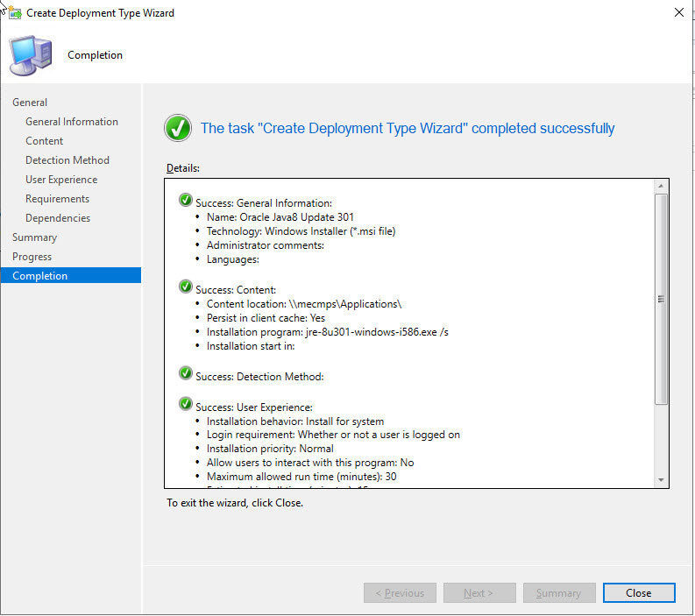Click the wizard title bar icon
The height and width of the screenshot is (616, 695).
point(15,13)
